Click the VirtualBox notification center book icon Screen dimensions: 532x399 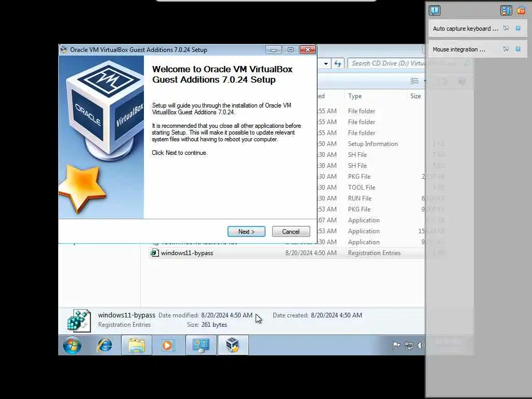(x=435, y=10)
